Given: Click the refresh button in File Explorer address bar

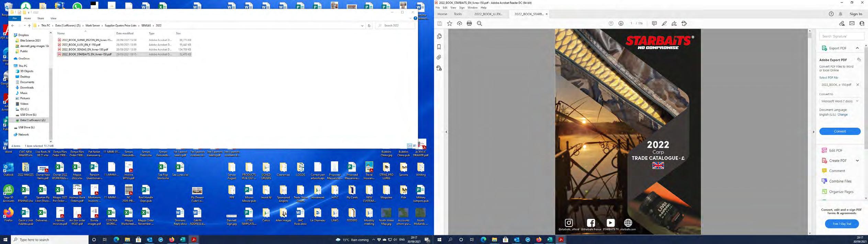Looking at the screenshot, I should coord(369,25).
